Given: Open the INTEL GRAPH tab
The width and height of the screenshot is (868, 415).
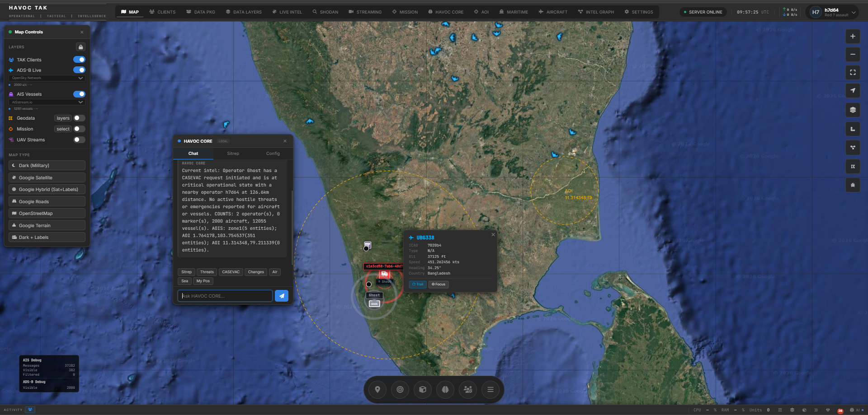Looking at the screenshot, I should tap(596, 12).
